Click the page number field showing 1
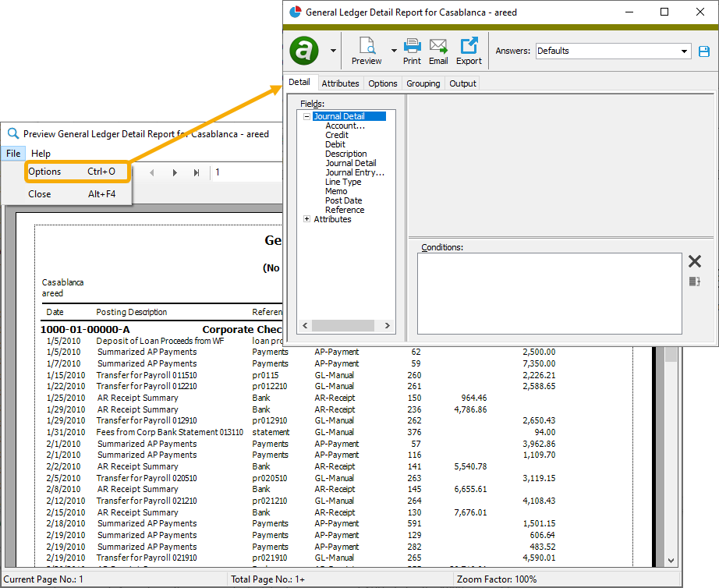The image size is (719, 588). [248, 172]
